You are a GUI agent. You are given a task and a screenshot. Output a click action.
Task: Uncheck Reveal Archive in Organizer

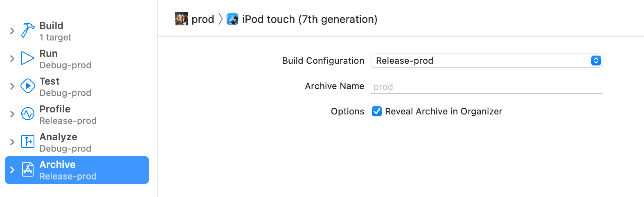click(377, 111)
